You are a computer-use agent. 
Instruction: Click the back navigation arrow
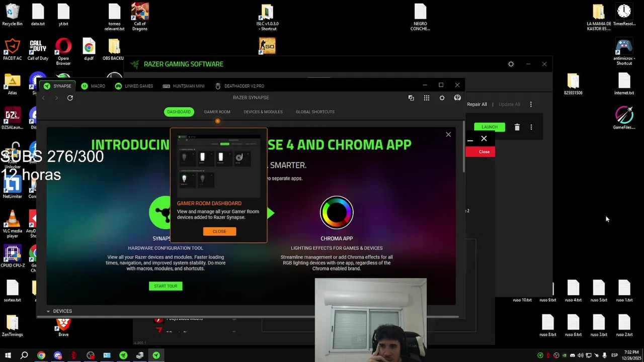43,98
